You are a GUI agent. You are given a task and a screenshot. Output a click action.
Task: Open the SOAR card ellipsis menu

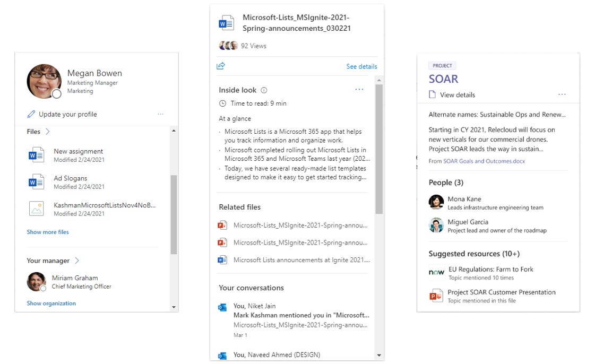[x=562, y=94]
